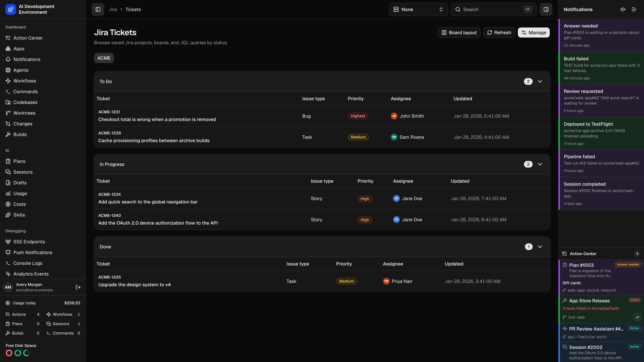644x362 pixels.
Task: Open the PR Review Assistant action card
Action: coord(601,333)
